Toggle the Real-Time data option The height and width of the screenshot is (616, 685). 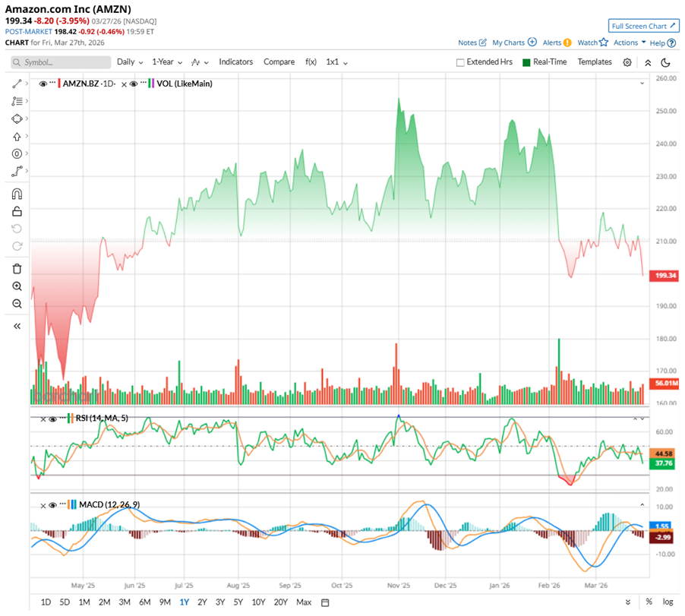point(526,62)
